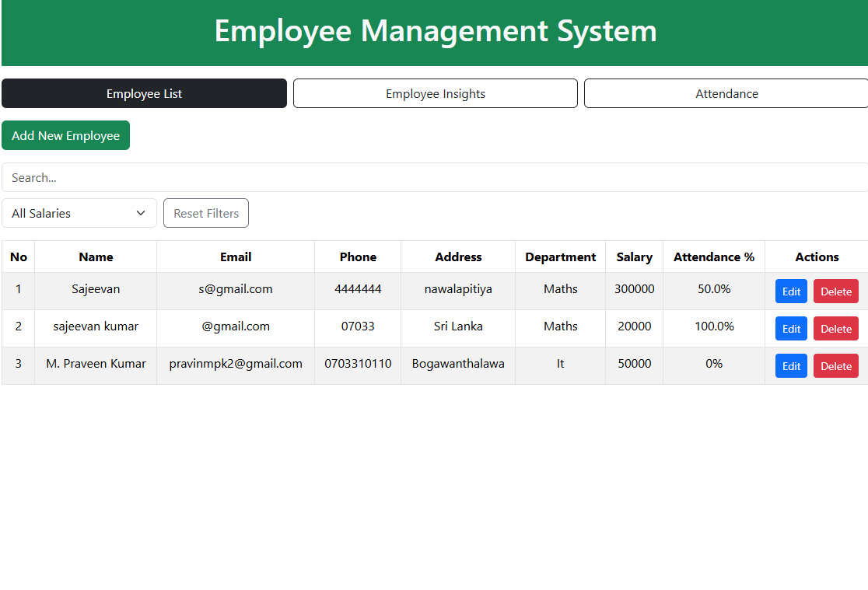Viewport: 868px width, 590px height.
Task: Click the Name column header
Action: (x=96, y=257)
